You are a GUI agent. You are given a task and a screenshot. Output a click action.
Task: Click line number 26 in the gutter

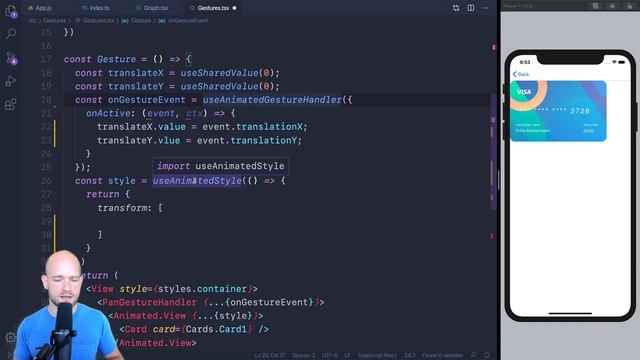click(x=46, y=180)
